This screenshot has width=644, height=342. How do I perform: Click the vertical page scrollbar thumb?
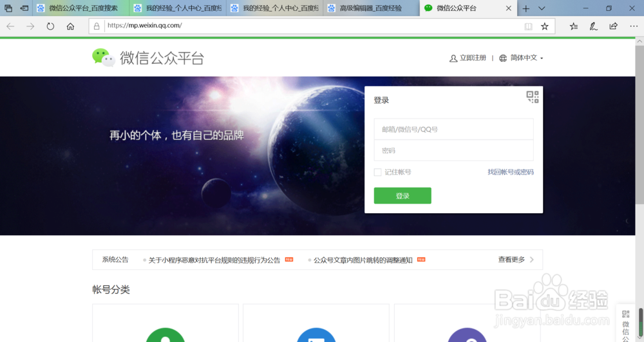(x=639, y=124)
